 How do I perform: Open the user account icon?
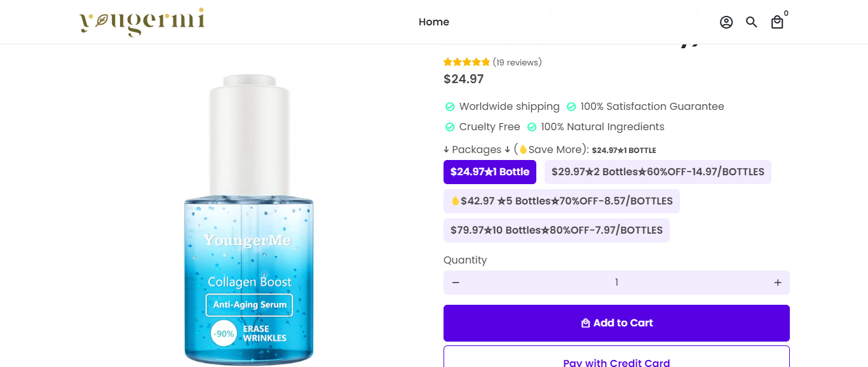(x=726, y=22)
